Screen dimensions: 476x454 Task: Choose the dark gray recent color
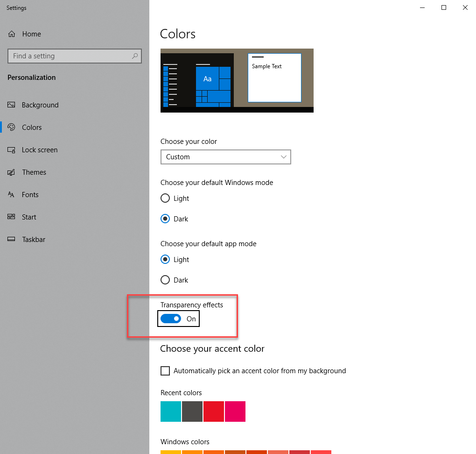click(x=192, y=411)
